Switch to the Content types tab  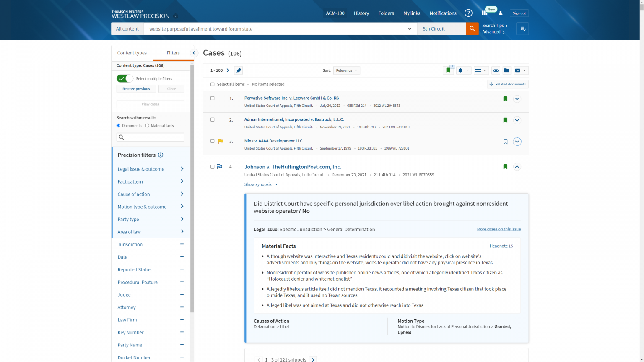(132, 53)
